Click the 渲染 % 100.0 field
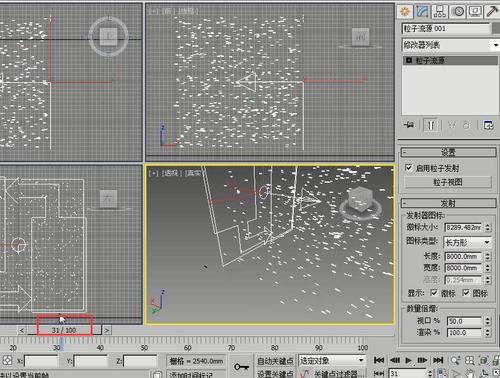Image resolution: width=500 pixels, height=378 pixels. click(464, 333)
